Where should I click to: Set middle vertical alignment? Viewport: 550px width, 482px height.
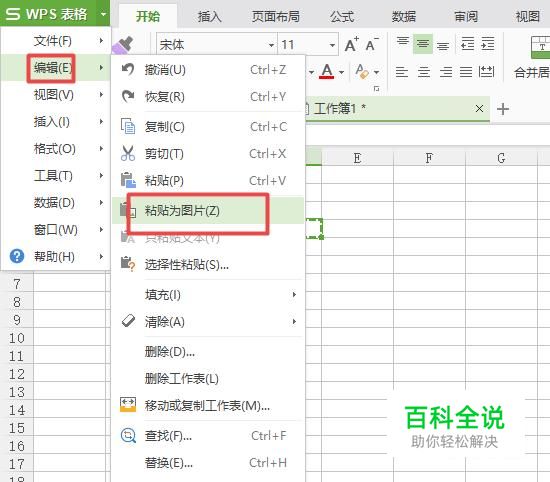(423, 44)
